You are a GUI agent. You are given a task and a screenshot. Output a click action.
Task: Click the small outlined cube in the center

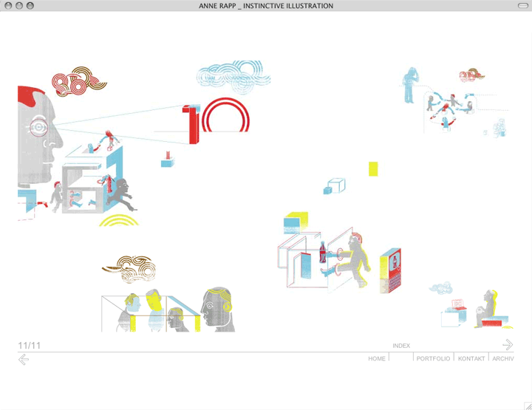coord(335,186)
